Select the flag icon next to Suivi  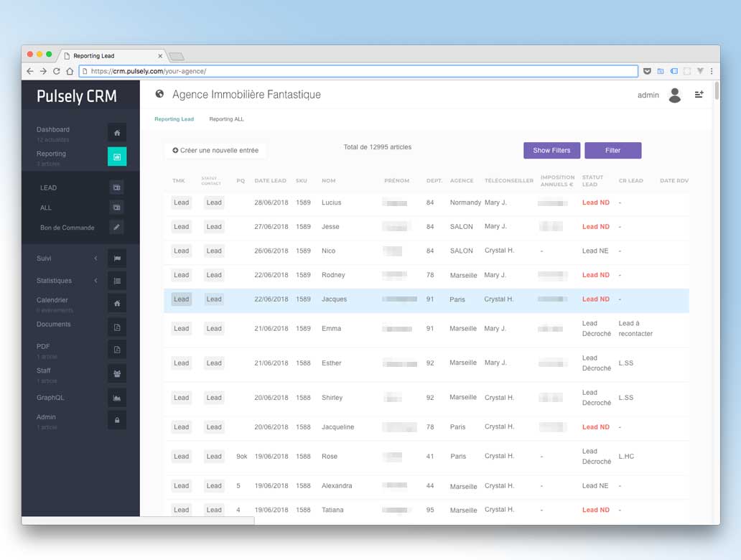(x=117, y=258)
